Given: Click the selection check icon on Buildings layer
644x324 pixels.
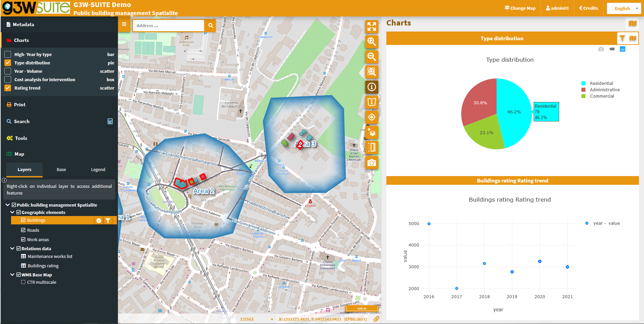Looking at the screenshot, I should [x=99, y=220].
